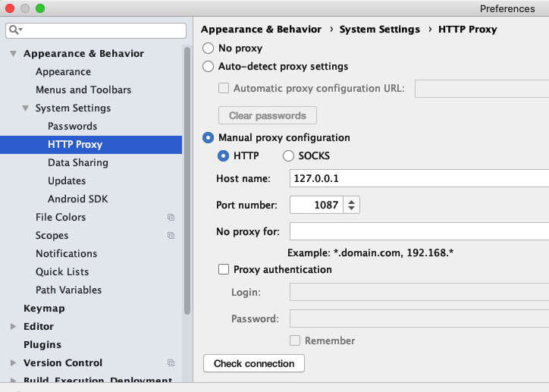Open Notifications settings
This screenshot has height=392, width=549.
click(x=67, y=254)
